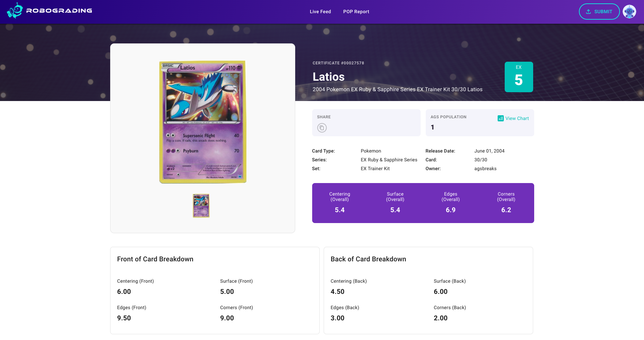Click the Owner name agsbreaks
This screenshot has height=340, width=644.
pos(485,168)
